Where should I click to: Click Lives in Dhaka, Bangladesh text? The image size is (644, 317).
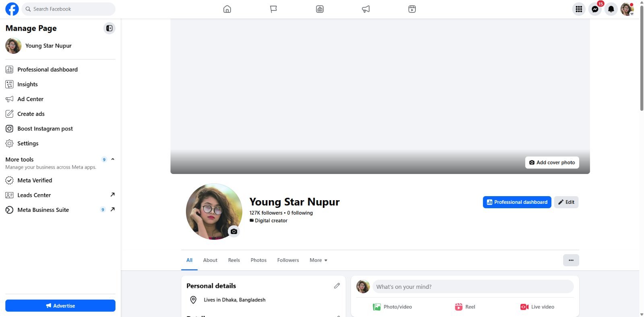point(235,300)
